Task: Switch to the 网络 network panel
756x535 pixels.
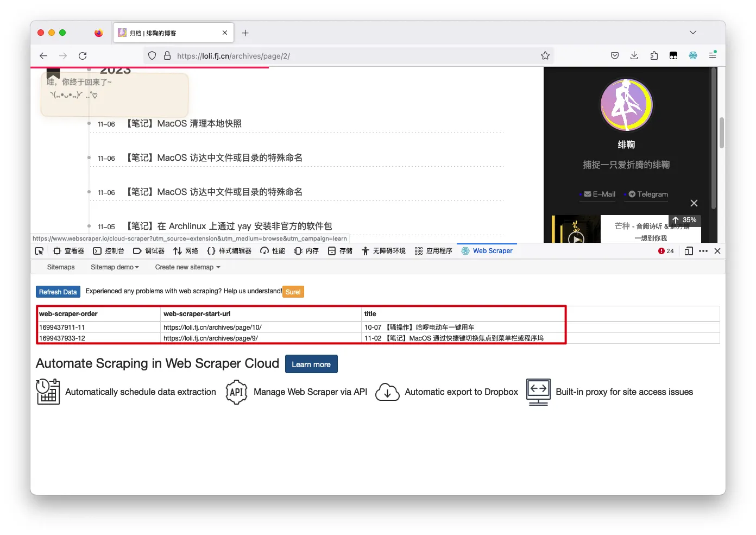Action: tap(186, 251)
